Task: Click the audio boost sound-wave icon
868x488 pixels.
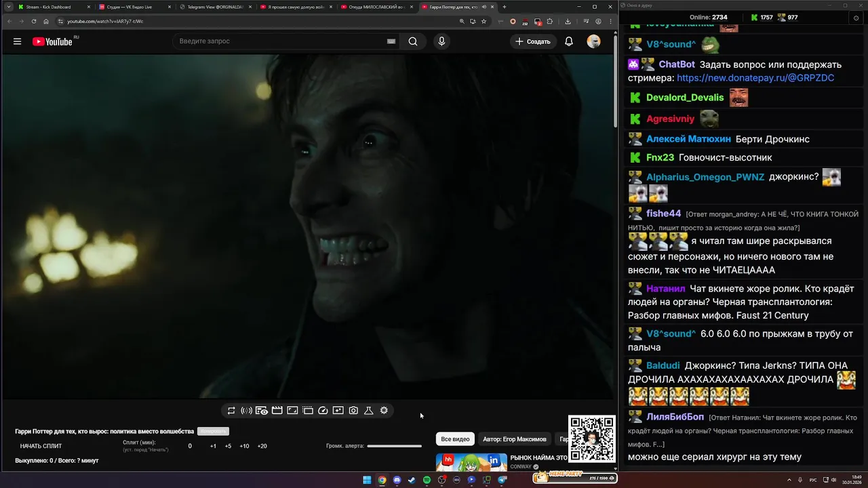Action: [x=246, y=411]
